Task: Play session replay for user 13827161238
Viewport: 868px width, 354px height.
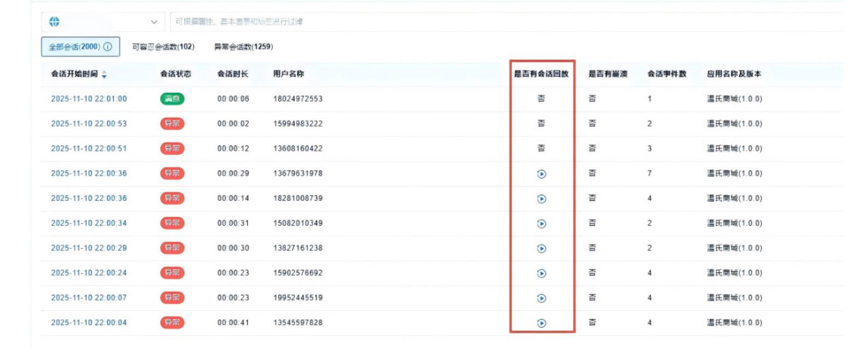Action: pyautogui.click(x=541, y=248)
